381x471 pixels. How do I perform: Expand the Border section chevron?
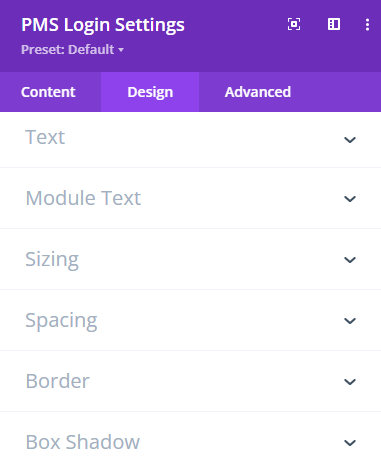(x=350, y=382)
